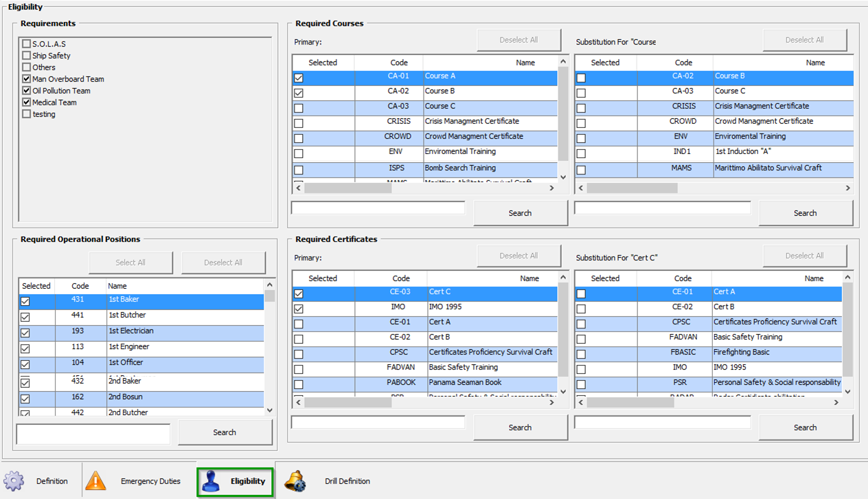
Task: Check the IND1 substitution course checkbox
Action: (x=581, y=153)
